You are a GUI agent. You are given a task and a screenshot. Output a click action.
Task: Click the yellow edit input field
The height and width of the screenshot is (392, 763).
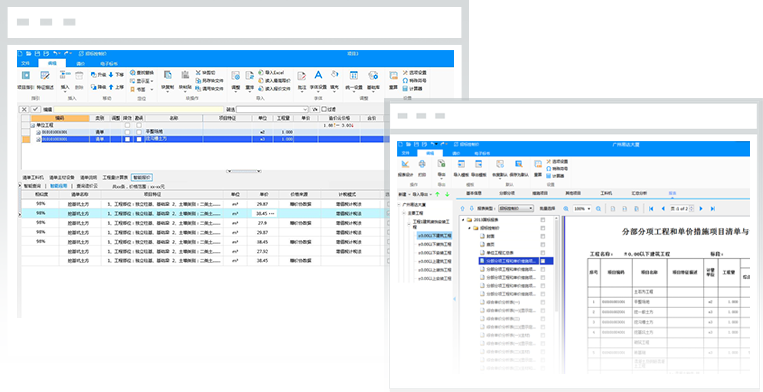[139, 109]
